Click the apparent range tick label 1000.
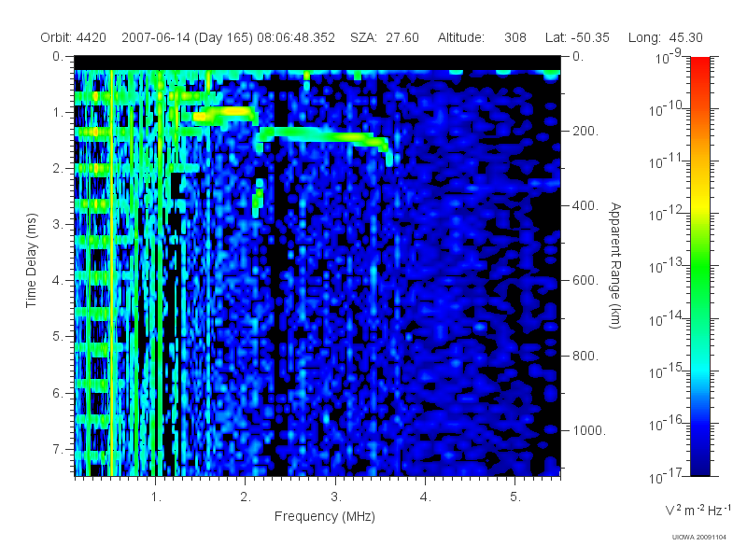The width and height of the screenshot is (747, 560). click(x=589, y=430)
